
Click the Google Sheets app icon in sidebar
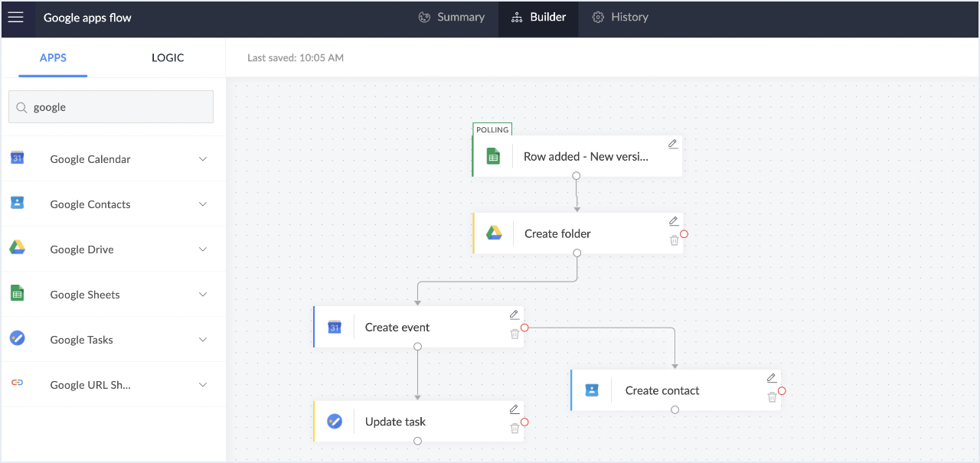[x=17, y=293]
